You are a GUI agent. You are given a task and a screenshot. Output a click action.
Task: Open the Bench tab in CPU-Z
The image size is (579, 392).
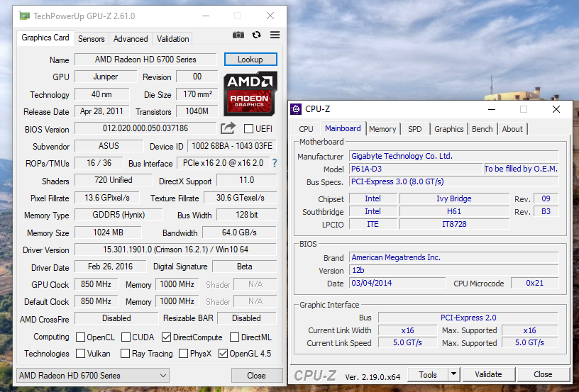(x=482, y=129)
